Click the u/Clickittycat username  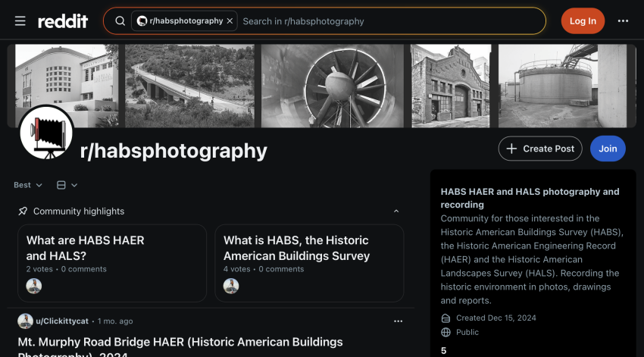pyautogui.click(x=62, y=321)
